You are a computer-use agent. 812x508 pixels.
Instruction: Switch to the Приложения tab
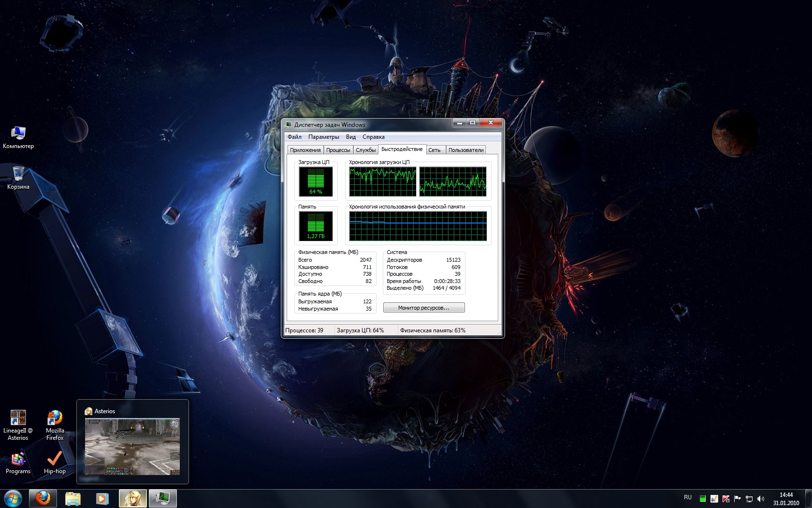click(x=305, y=150)
